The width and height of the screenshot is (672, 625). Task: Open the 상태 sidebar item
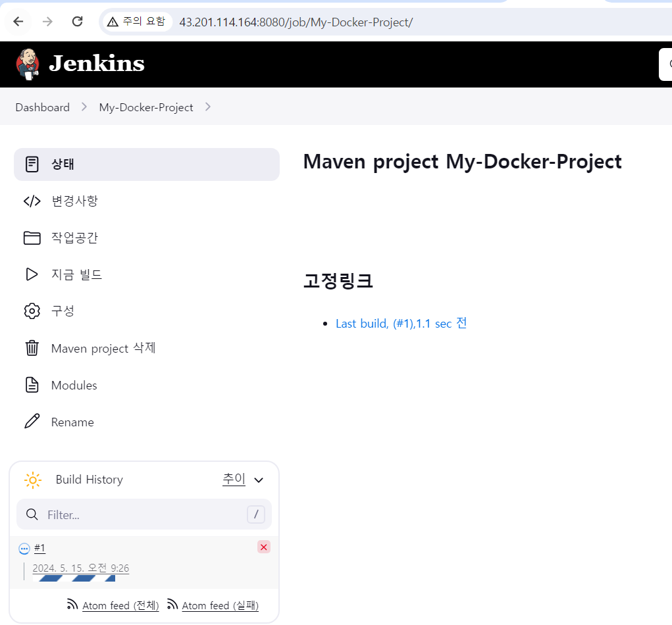point(147,164)
